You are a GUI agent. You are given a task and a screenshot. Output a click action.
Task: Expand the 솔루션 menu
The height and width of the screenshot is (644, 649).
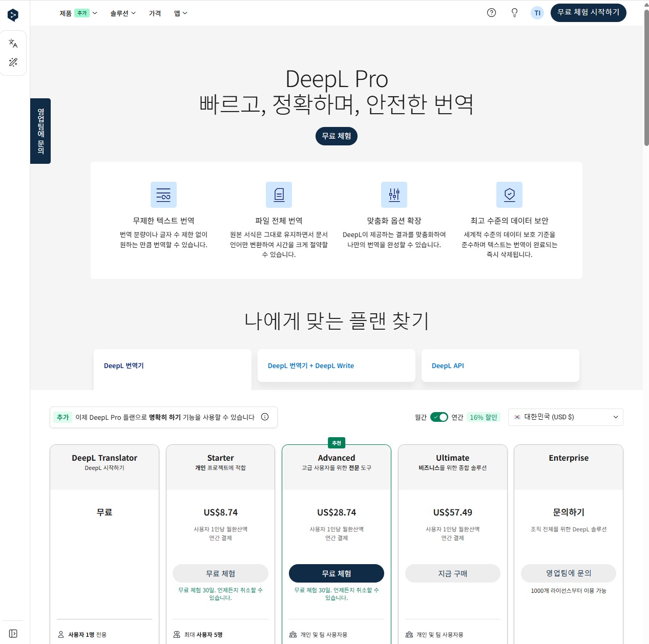(x=123, y=13)
